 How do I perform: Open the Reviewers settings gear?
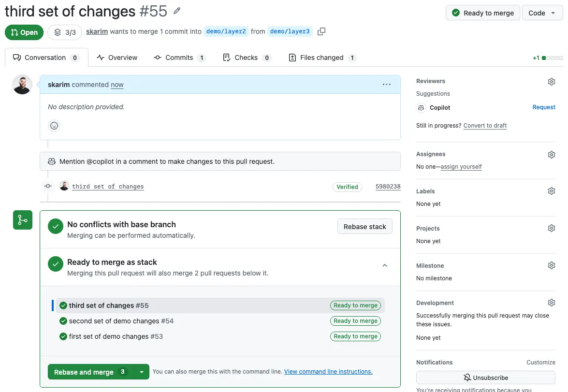point(551,81)
